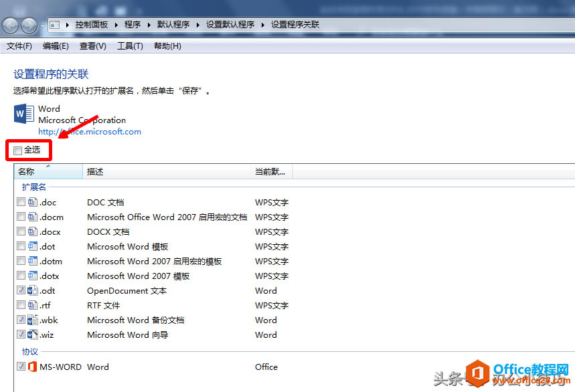This screenshot has height=392, width=575.
Task: Uncheck the .odt extension checkbox
Action: pos(21,290)
